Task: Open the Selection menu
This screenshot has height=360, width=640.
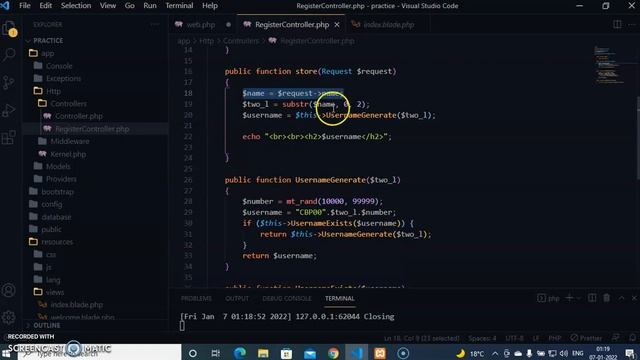Action: click(76, 6)
